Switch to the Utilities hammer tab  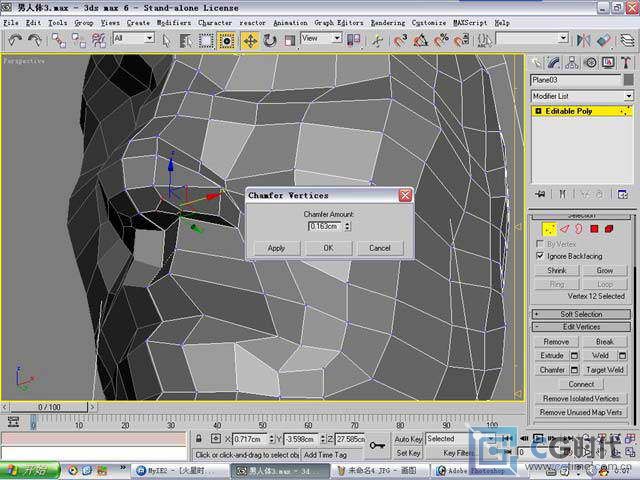pos(626,63)
